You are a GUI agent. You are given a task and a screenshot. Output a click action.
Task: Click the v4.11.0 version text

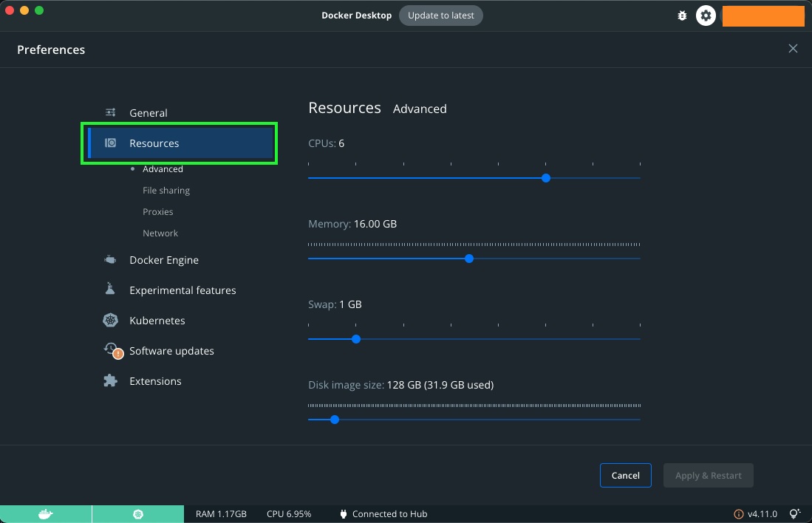[x=762, y=514]
